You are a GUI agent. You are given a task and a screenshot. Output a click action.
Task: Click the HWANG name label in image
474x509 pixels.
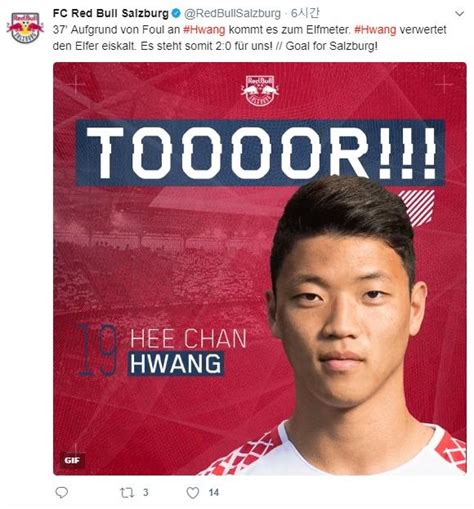[x=176, y=364]
